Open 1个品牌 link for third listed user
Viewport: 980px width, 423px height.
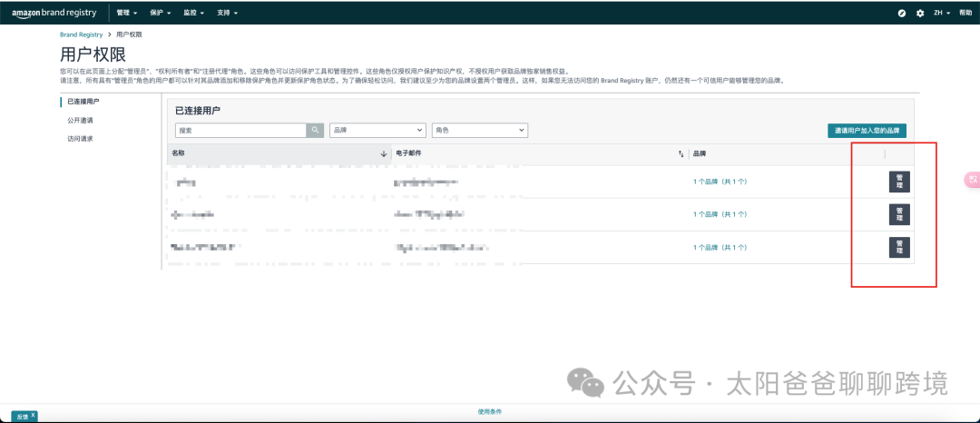pos(720,248)
